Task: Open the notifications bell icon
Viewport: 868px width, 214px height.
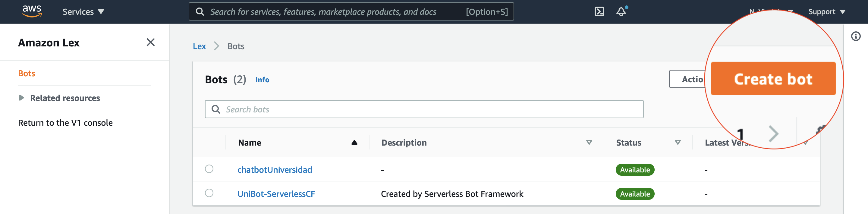Action: coord(621,11)
